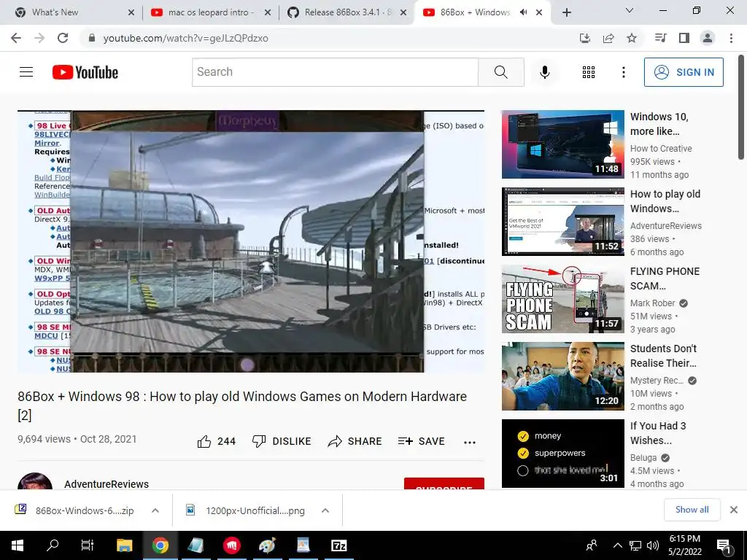Open YouTube settings three-dot menu
This screenshot has height=560, width=747.
tap(623, 72)
